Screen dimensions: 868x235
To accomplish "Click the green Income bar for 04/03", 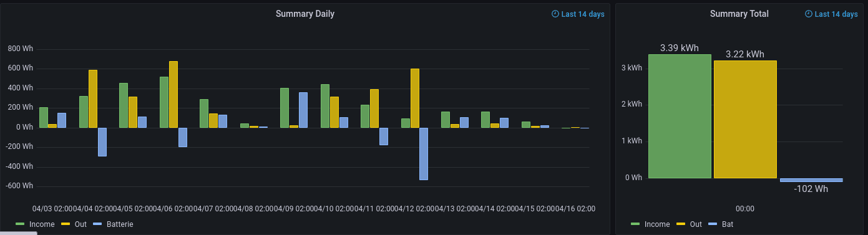I will 44,117.
